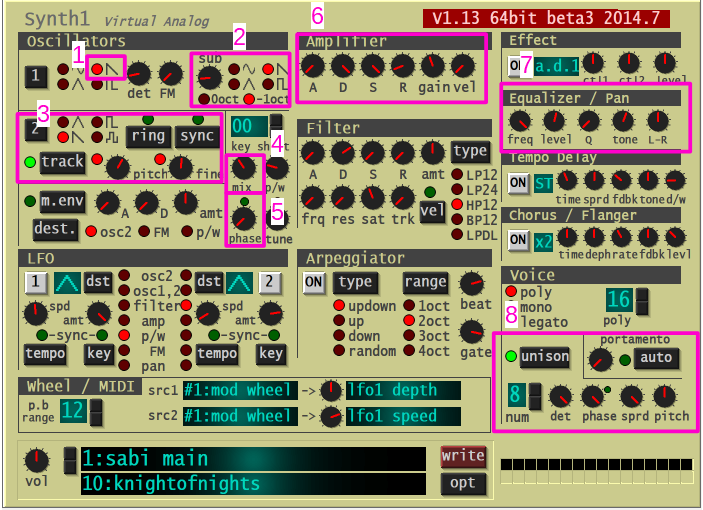This screenshot has height=510, width=703.
Task: Click the unison num stepper
Action: pyautogui.click(x=534, y=396)
